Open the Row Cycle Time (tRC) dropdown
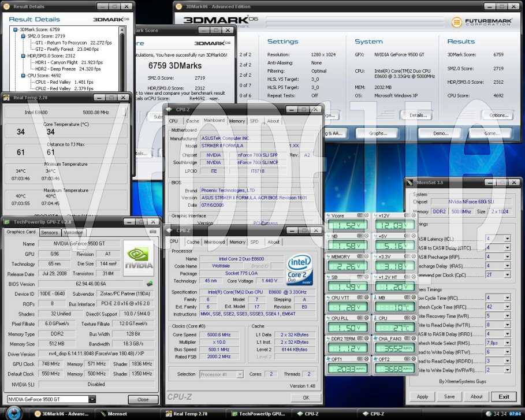Image resolution: width=525 pixels, height=420 pixels. 508,298
